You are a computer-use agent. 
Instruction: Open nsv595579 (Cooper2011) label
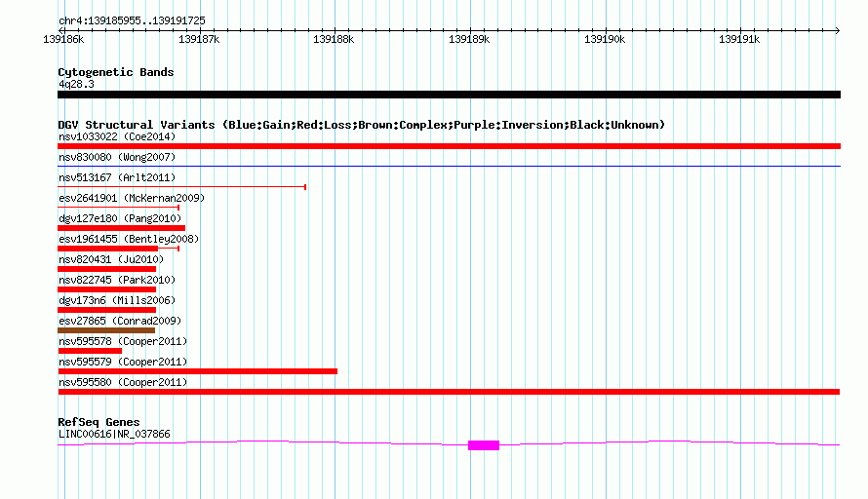pyautogui.click(x=123, y=362)
